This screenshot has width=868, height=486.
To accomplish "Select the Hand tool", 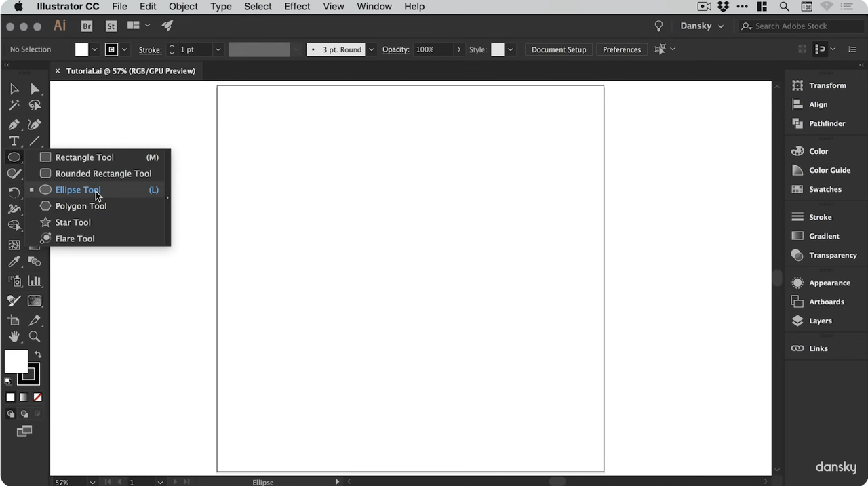I will 14,336.
